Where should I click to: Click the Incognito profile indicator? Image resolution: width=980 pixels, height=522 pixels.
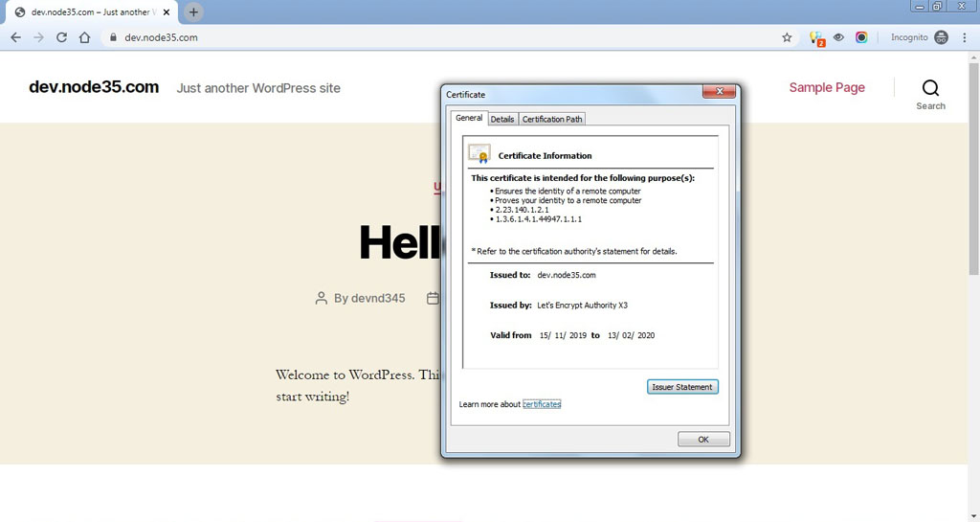[920, 37]
